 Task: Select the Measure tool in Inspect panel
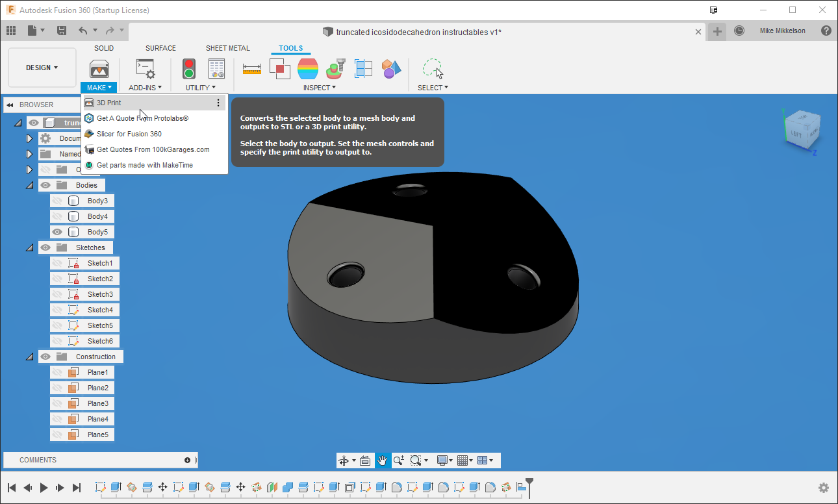[251, 68]
